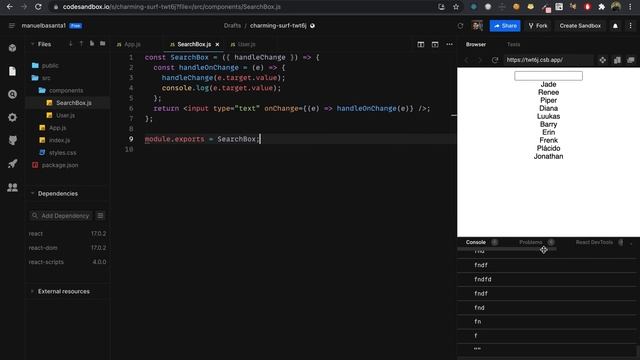The height and width of the screenshot is (360, 640).
Task: Click the 'fndfd' console log entry
Action: pos(483,279)
